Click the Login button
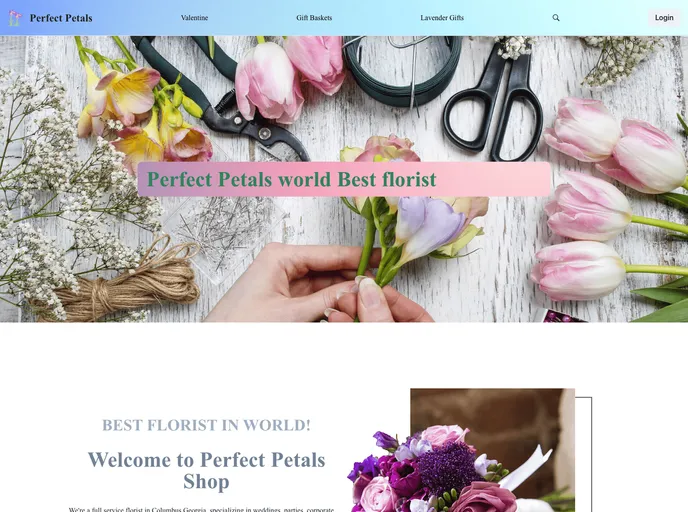Viewport: 688px width, 512px height. tap(664, 18)
